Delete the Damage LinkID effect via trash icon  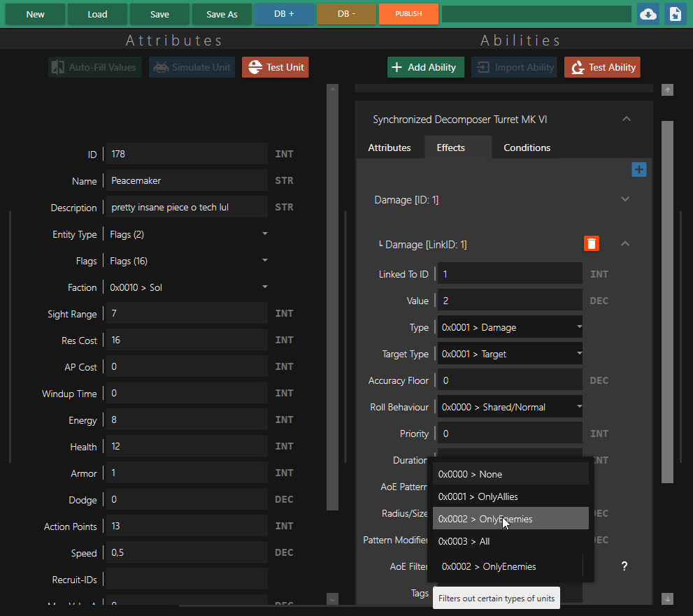591,243
